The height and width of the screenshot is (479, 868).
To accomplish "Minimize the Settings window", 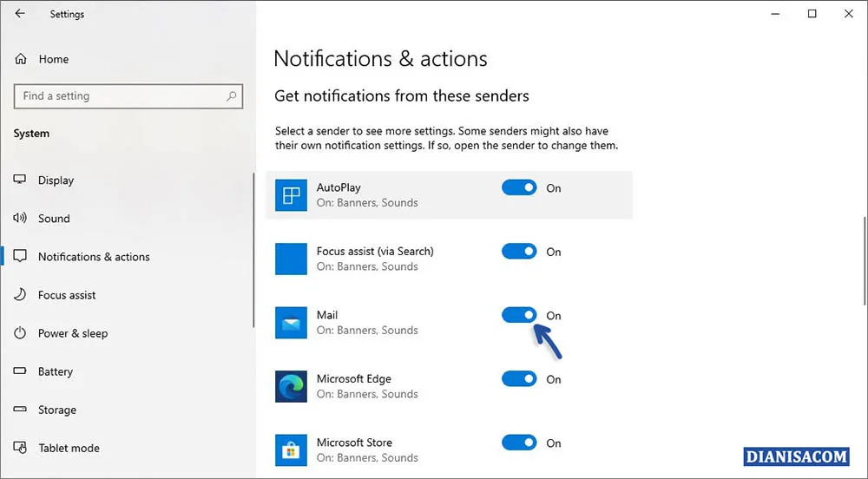I will tap(775, 13).
